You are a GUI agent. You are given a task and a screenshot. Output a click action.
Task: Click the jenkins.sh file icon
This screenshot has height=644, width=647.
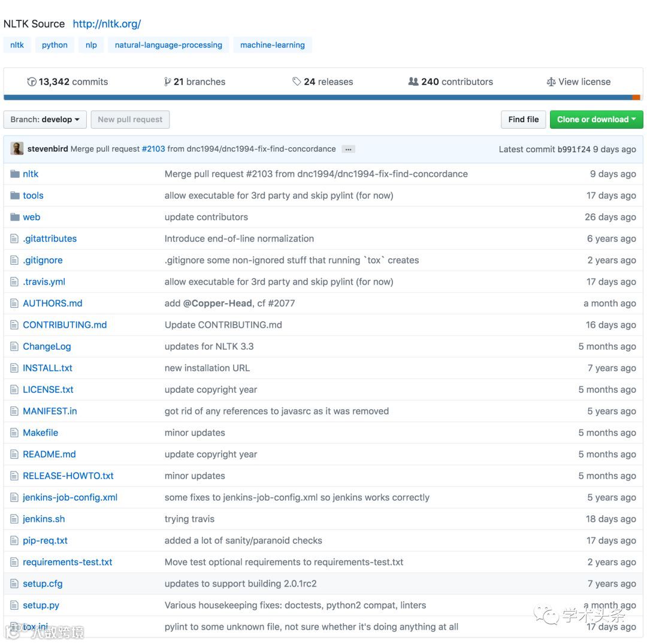14,519
